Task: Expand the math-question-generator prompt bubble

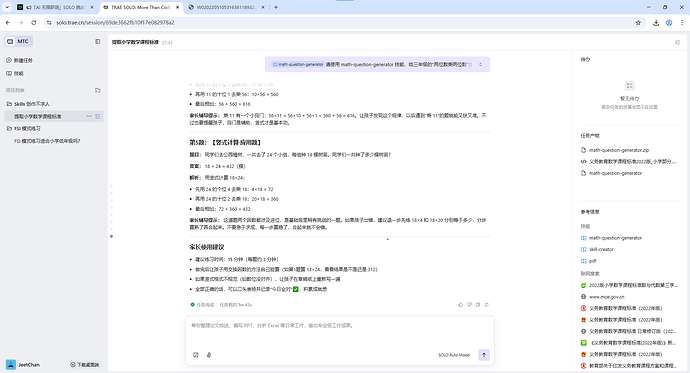Action: coord(481,64)
